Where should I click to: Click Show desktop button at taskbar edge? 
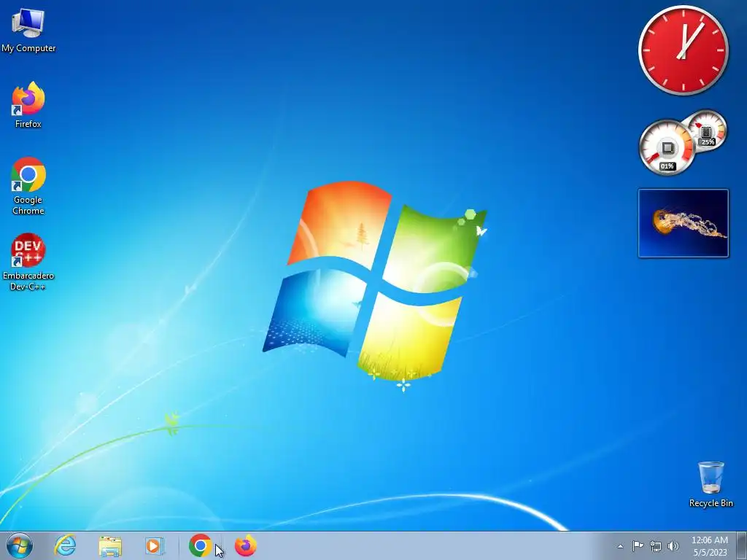pos(742,545)
